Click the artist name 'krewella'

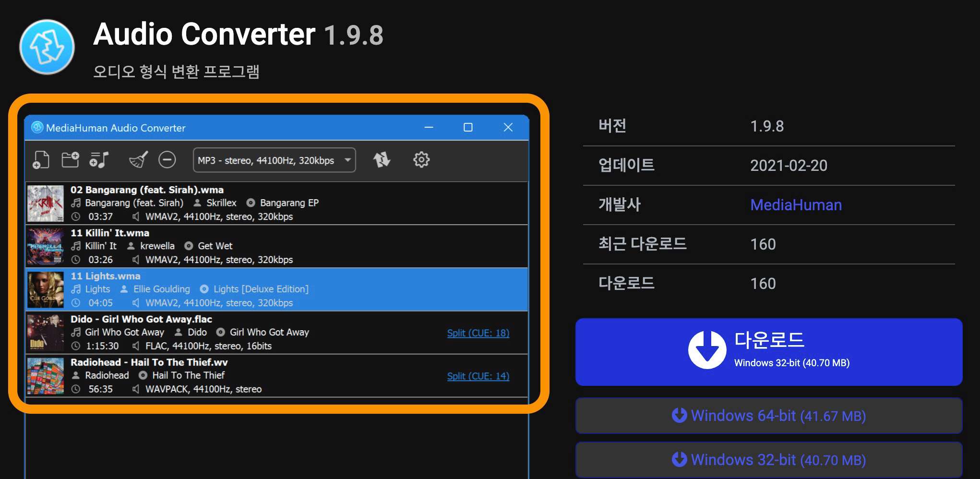(157, 246)
